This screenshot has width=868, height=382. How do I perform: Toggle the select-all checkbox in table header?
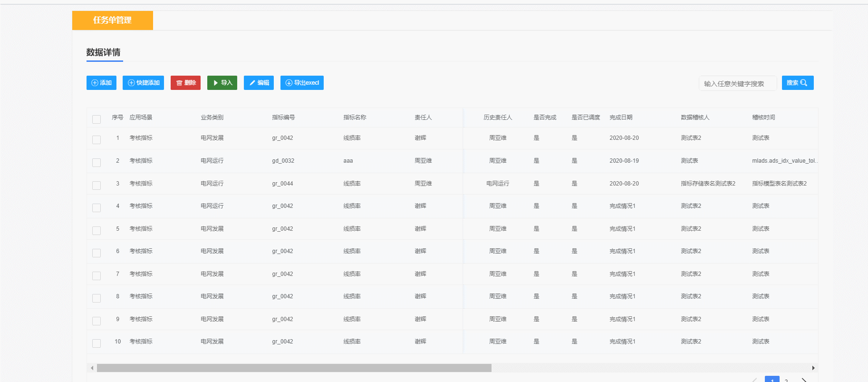pos(96,119)
